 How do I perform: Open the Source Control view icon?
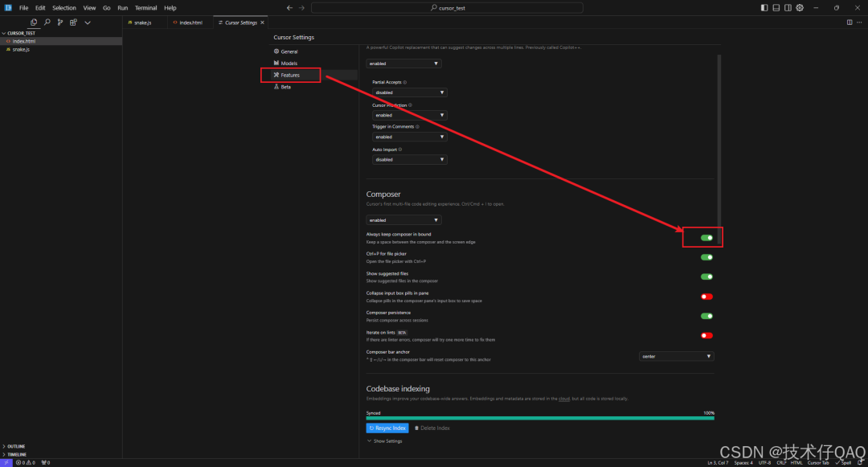[x=59, y=23]
